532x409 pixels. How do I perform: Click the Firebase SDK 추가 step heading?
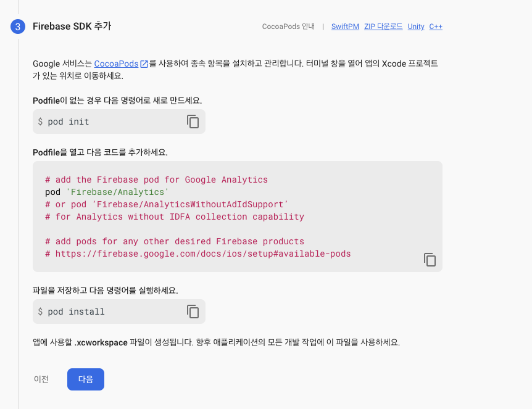[x=72, y=27]
